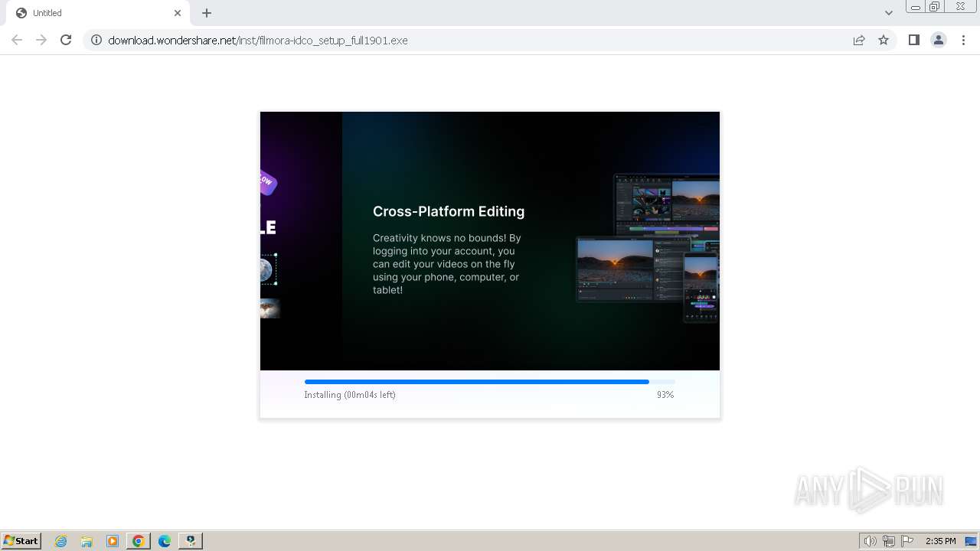The width and height of the screenshot is (980, 551).
Task: Go forward to next page
Action: point(41,40)
